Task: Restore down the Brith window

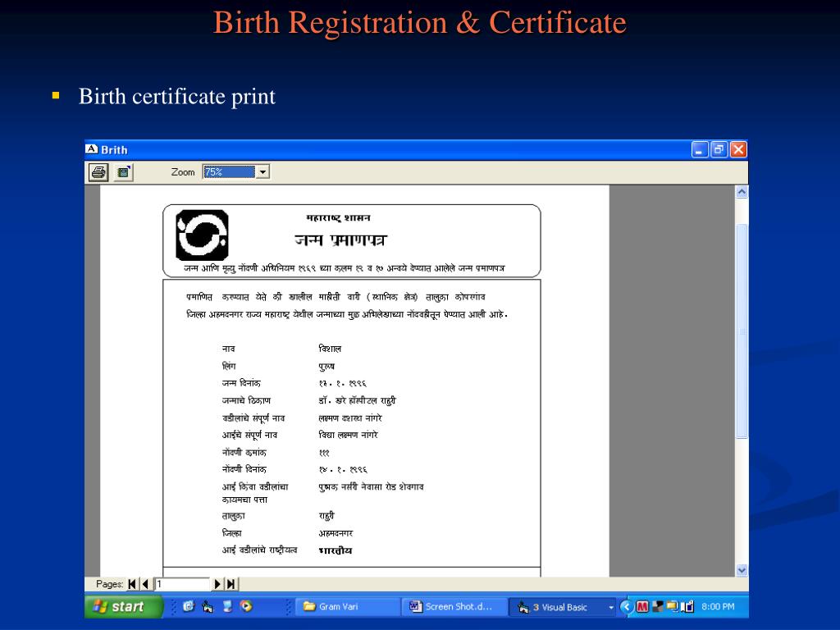Action: point(719,149)
